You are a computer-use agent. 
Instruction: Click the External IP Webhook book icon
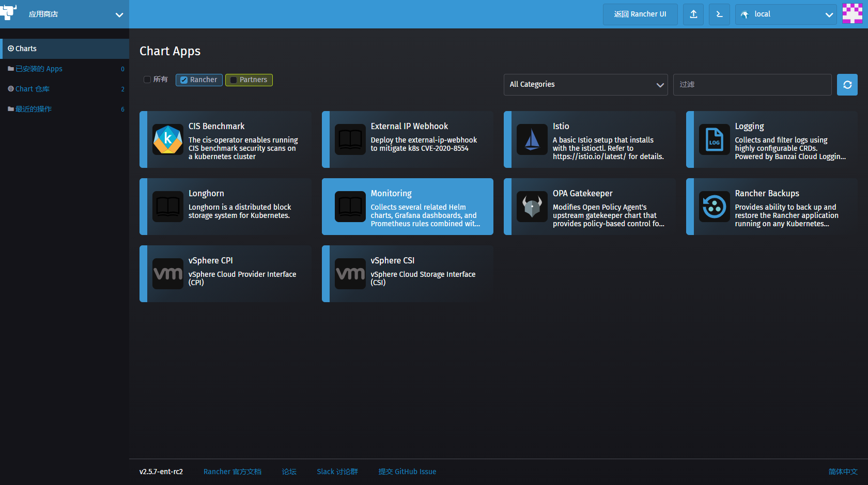[x=350, y=139]
